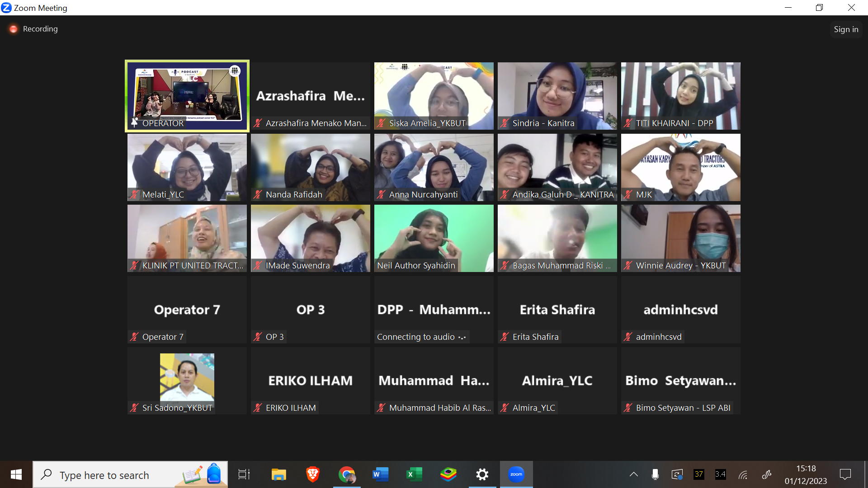
Task: Expand the hidden system tray icons chevron
Action: tap(634, 474)
